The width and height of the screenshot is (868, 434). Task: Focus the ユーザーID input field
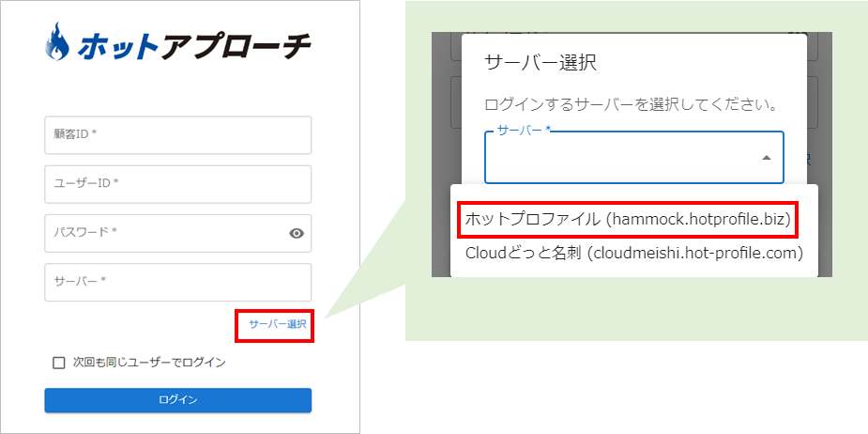[177, 184]
